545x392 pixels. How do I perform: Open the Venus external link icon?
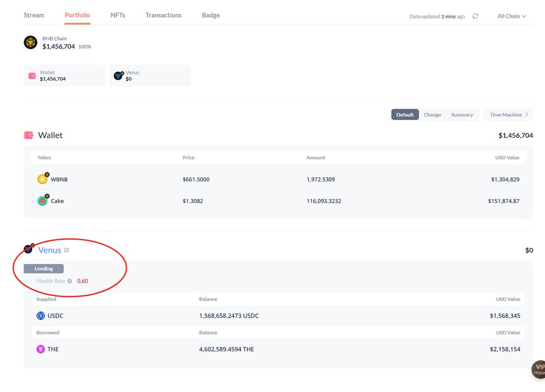pyautogui.click(x=67, y=250)
